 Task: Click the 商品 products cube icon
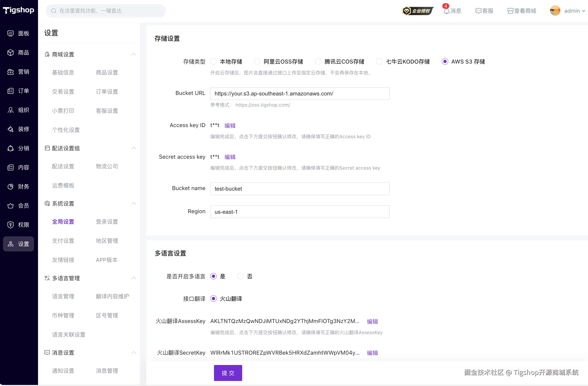(10, 53)
